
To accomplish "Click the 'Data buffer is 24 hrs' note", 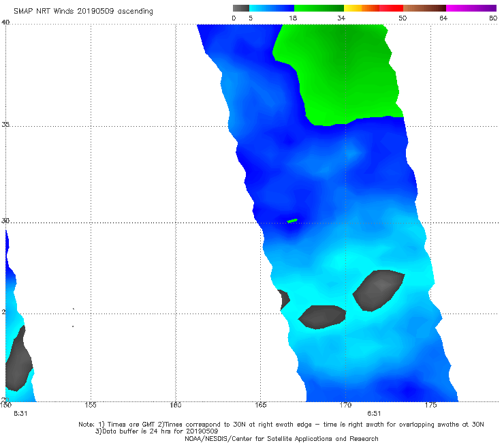I will [x=157, y=431].
